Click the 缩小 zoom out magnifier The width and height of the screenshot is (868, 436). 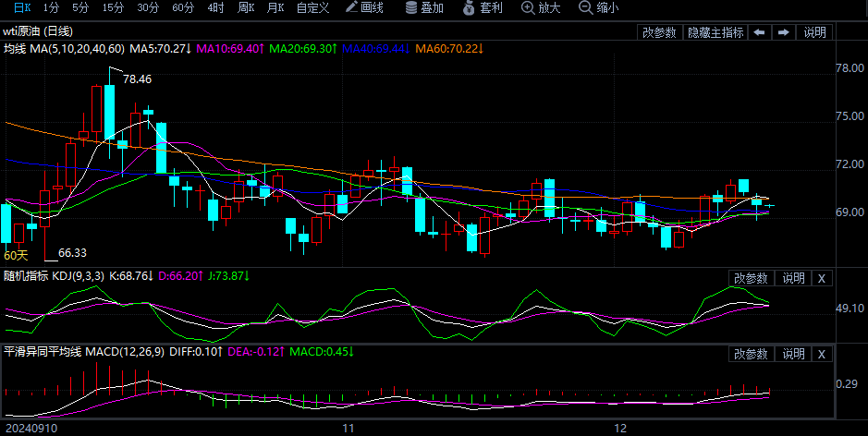tap(585, 8)
